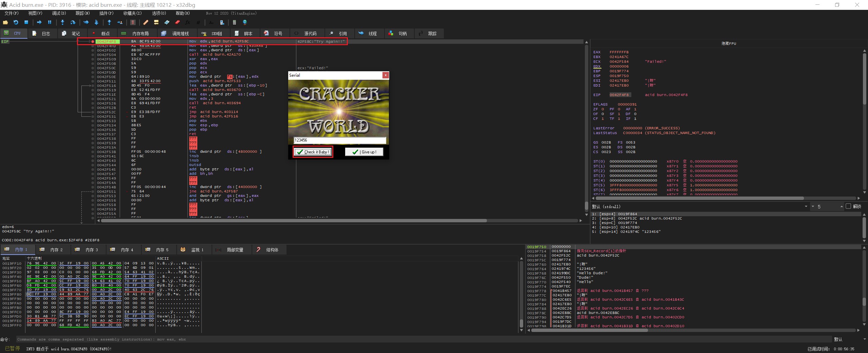Pause execution using the pause icon
This screenshot has height=353, width=868.
[x=50, y=22]
